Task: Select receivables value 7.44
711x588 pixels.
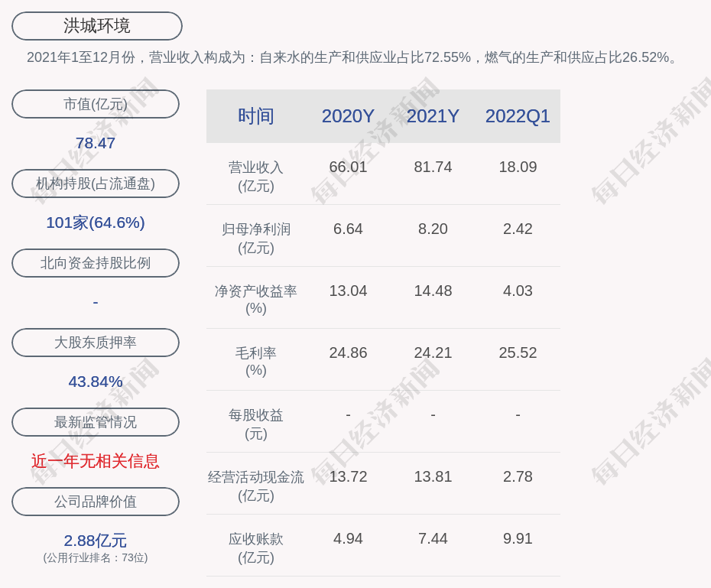Action: pos(433,538)
